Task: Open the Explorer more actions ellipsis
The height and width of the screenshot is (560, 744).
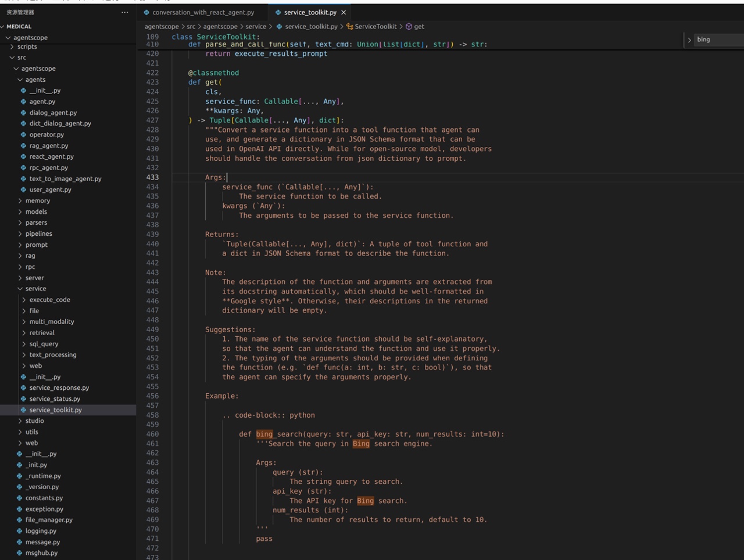Action: click(x=124, y=12)
